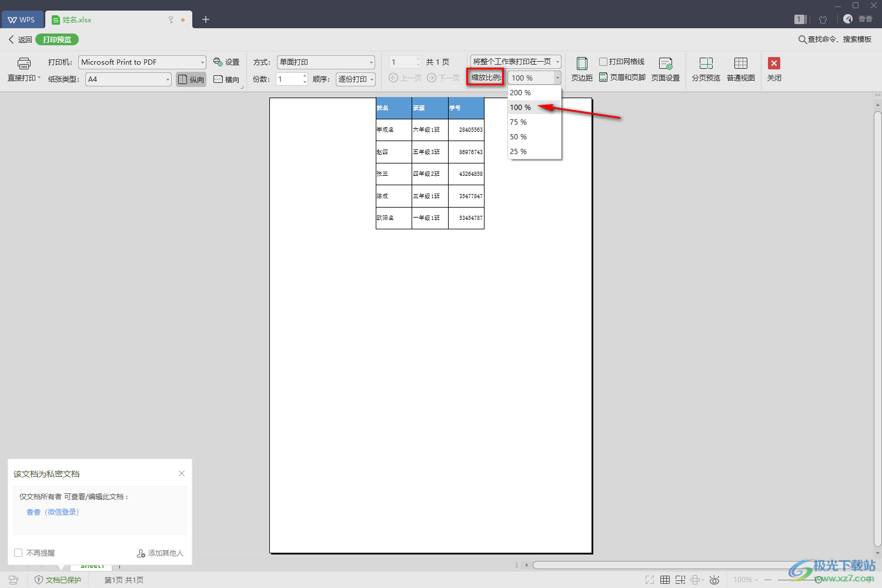
Task: Open 页面设置 page setup
Action: 666,69
